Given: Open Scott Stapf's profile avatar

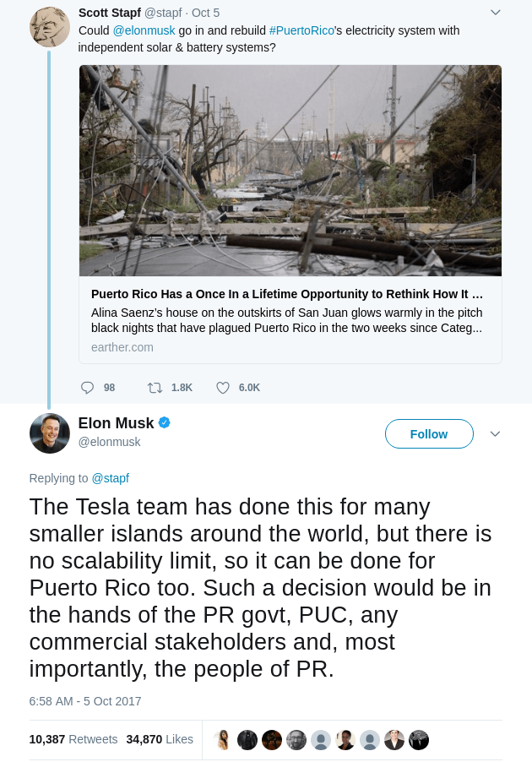Looking at the screenshot, I should tap(50, 27).
